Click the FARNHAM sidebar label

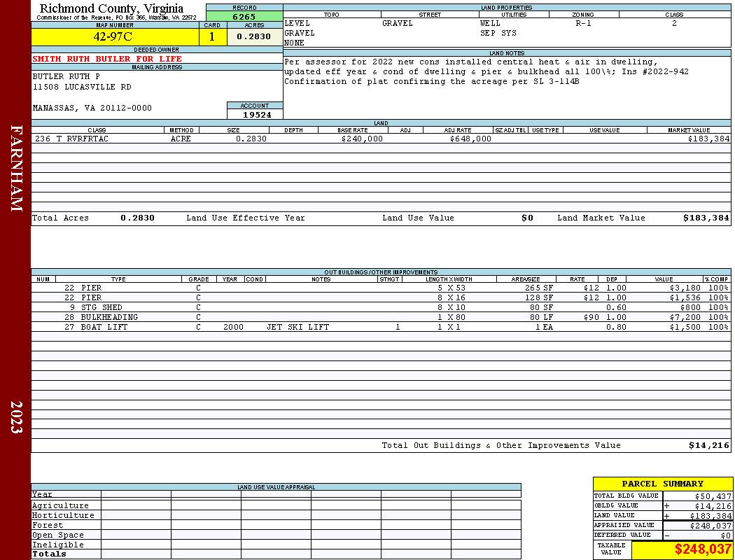coord(16,168)
